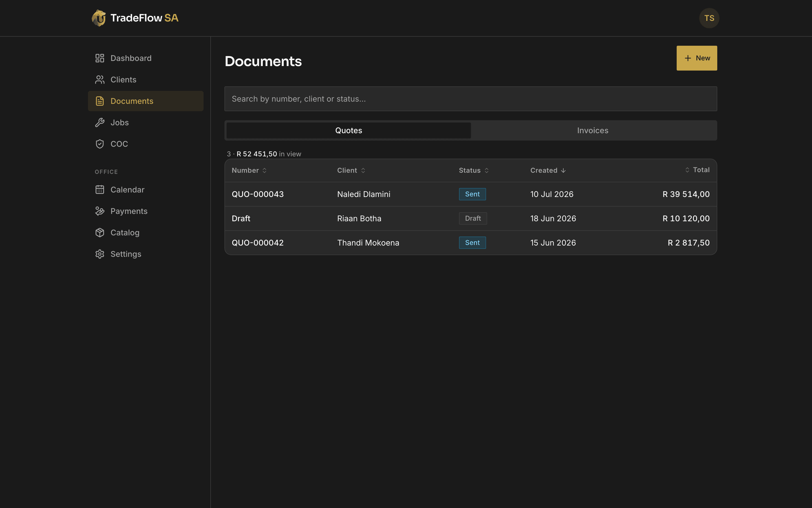The width and height of the screenshot is (812, 508).
Task: Open the TS user avatar menu
Action: (x=709, y=18)
